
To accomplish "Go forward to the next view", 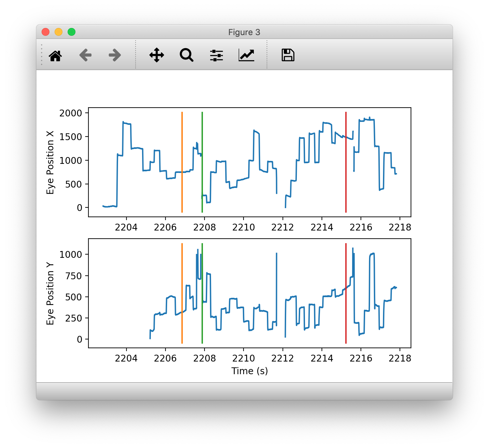I will pos(115,55).
